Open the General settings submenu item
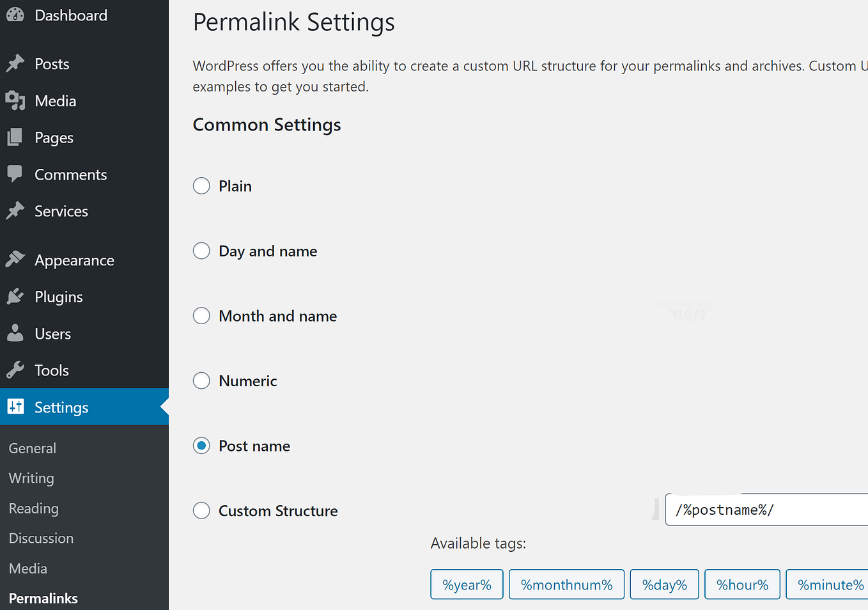Image resolution: width=868 pixels, height=610 pixels. coord(33,448)
